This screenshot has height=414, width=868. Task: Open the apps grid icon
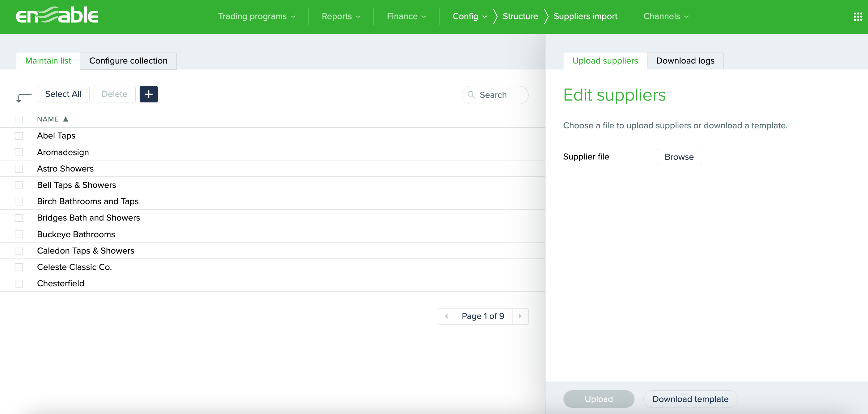(857, 16)
